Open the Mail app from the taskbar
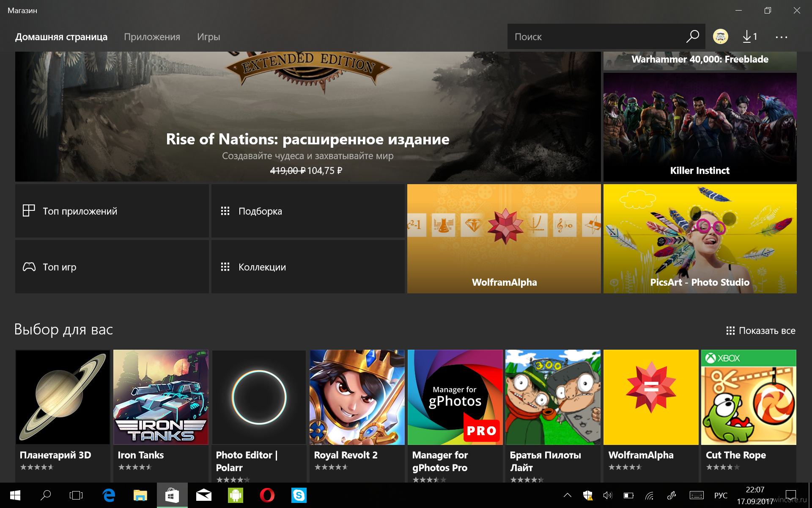 (204, 495)
